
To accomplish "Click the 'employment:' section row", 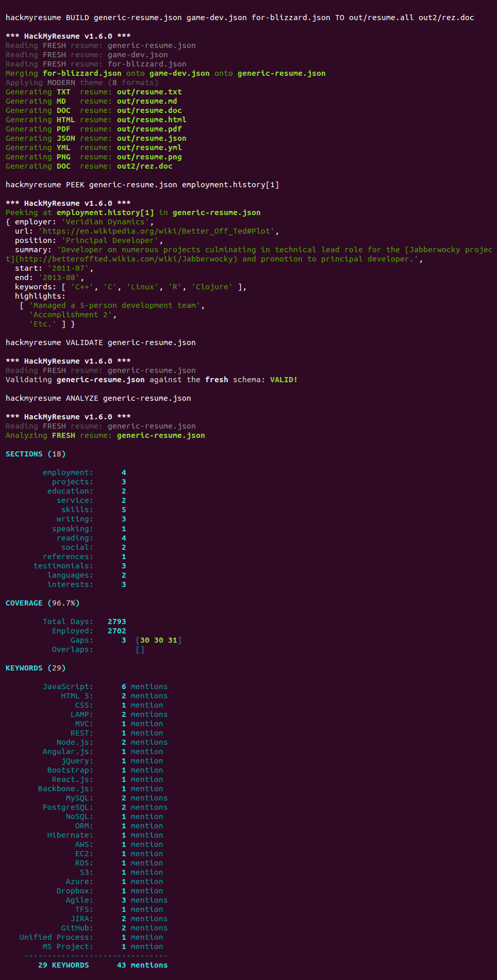I will 85,472.
